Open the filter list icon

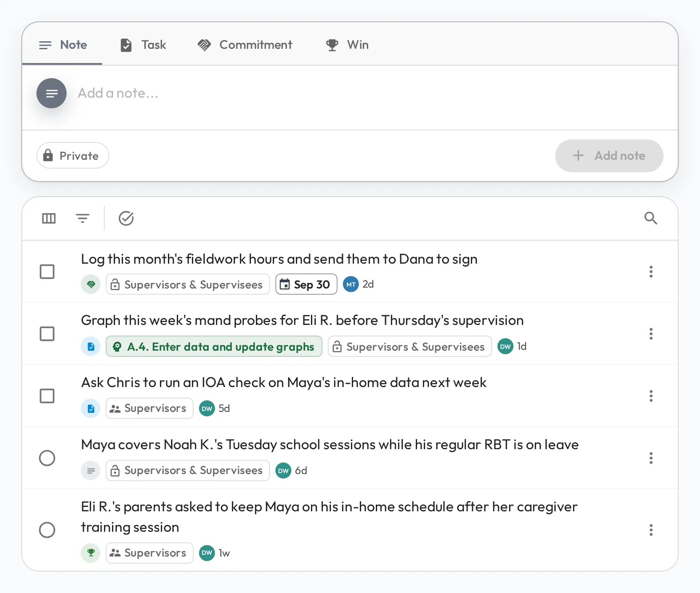coord(83,218)
